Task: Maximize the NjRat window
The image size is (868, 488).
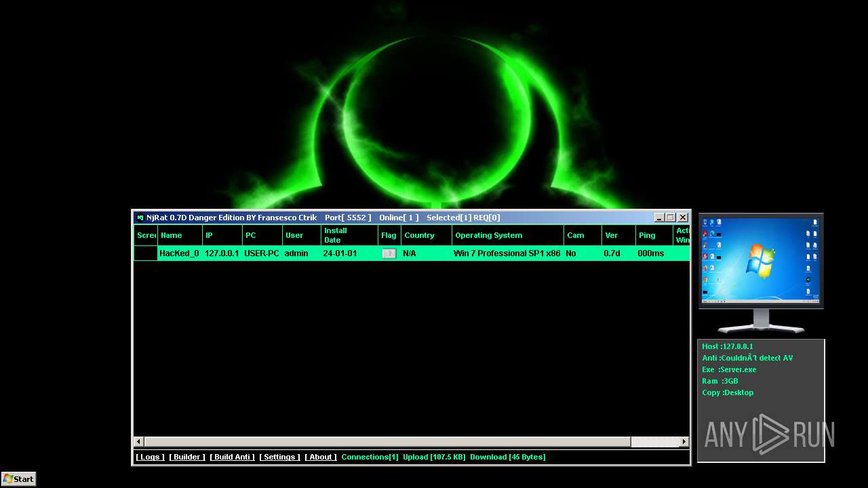Action: pyautogui.click(x=671, y=218)
